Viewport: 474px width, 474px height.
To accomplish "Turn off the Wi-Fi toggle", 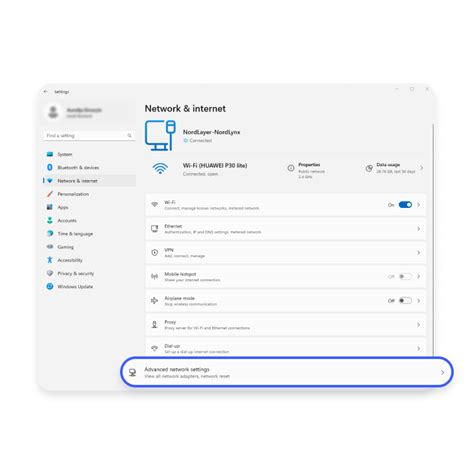I will [405, 205].
